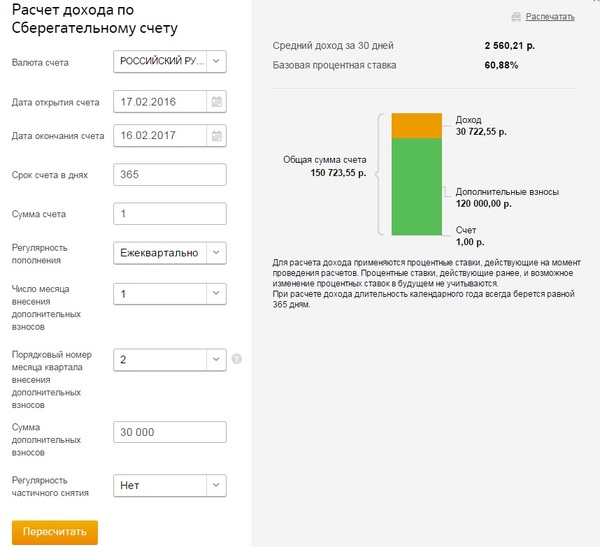Screen dimensions: 600x547
Task: Expand the account currency dropdown
Action: coord(217,62)
